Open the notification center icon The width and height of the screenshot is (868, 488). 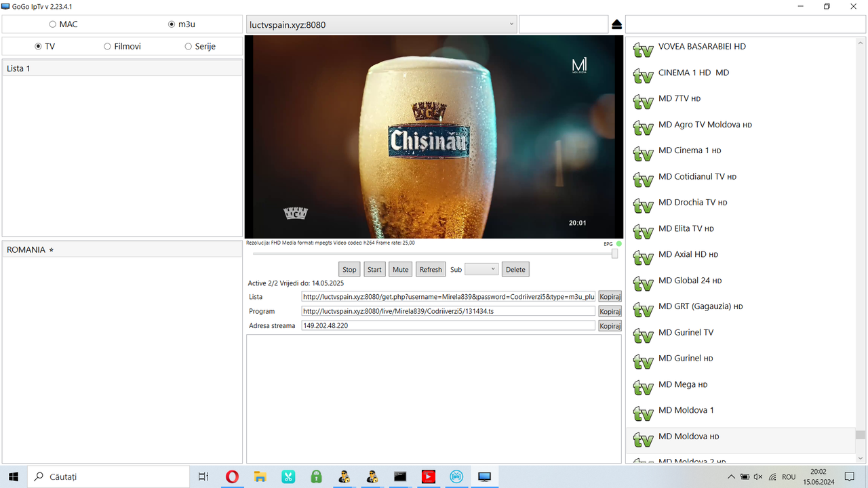click(849, 476)
